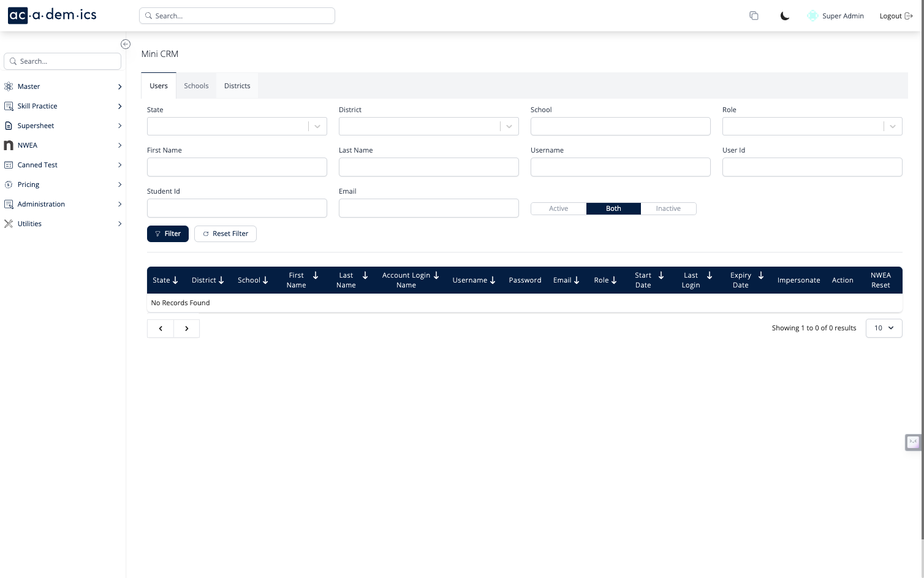This screenshot has height=578, width=924.
Task: Click the Canned Test sidebar icon
Action: 9,165
